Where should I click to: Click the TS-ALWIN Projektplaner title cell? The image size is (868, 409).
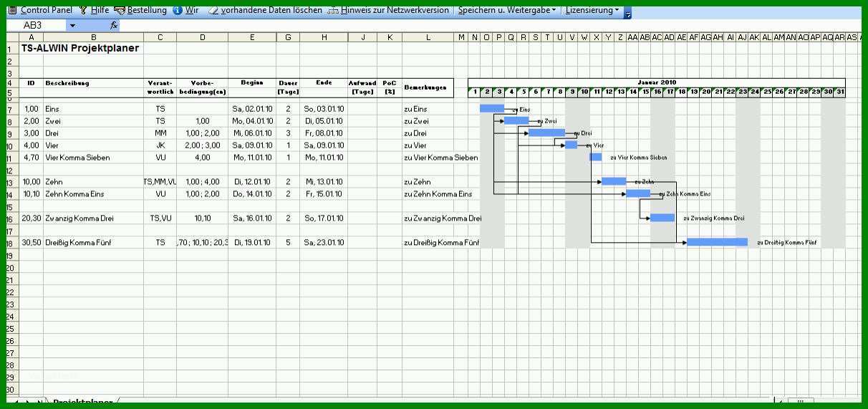(80, 48)
